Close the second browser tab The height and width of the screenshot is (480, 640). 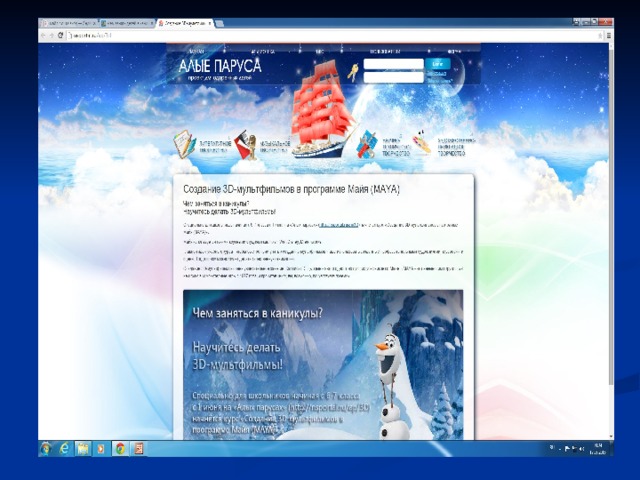pyautogui.click(x=151, y=24)
